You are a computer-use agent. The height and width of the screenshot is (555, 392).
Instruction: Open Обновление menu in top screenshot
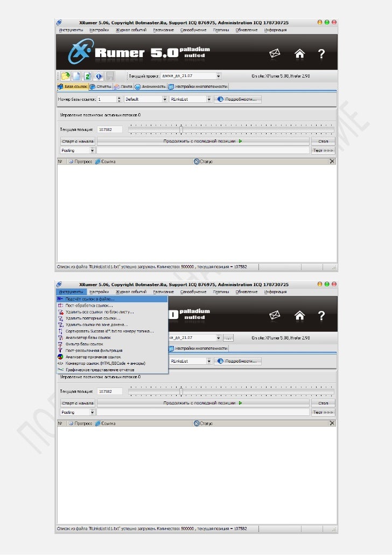point(247,30)
